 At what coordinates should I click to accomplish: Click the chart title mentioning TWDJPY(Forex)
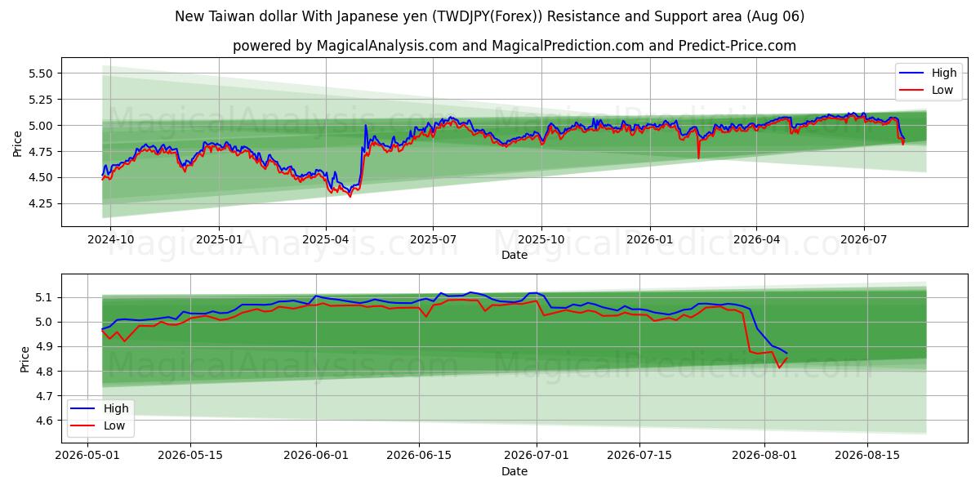pos(489,16)
